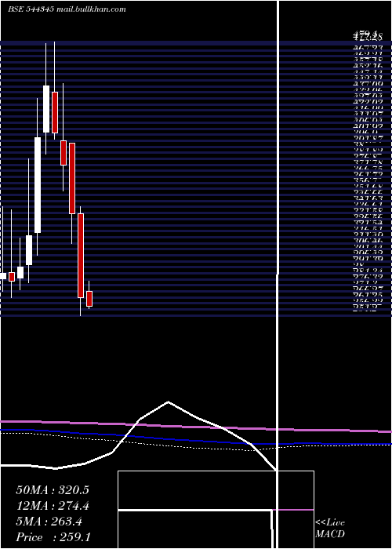
Task: Click the <<Live MACD label
Action: pos(330,529)
